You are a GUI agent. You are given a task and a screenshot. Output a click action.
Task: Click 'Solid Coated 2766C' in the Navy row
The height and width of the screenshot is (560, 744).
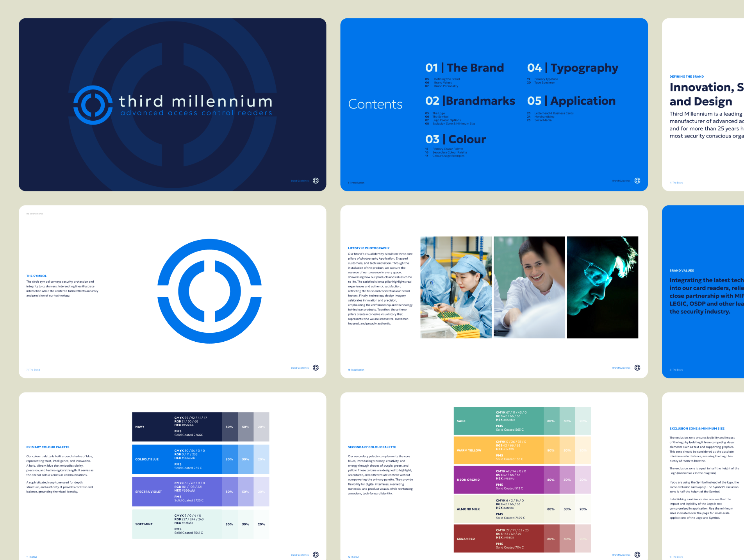point(189,435)
